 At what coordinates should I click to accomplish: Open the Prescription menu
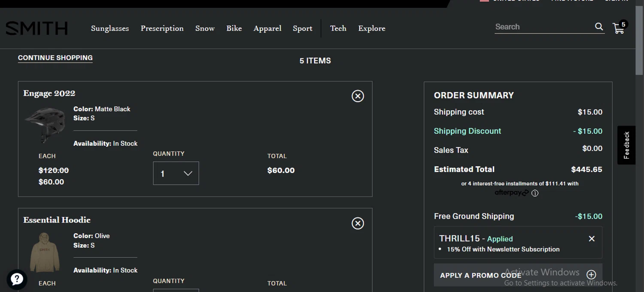162,28
